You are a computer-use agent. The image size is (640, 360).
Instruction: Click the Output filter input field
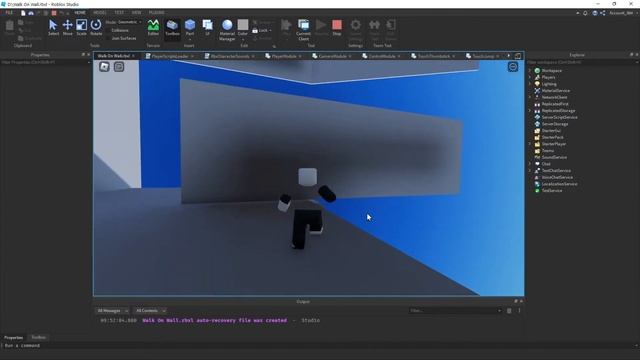point(456,311)
